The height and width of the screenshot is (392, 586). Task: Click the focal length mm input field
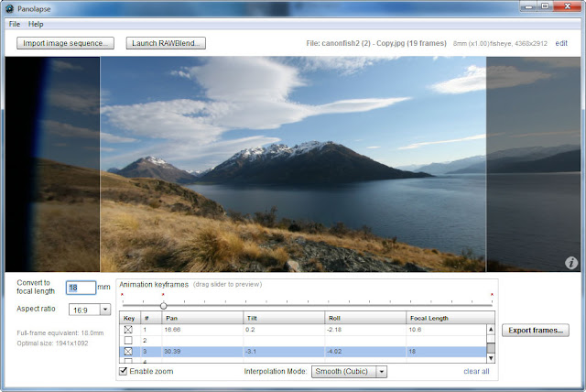point(81,288)
